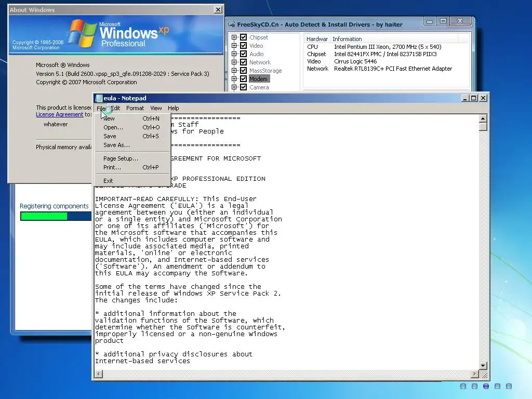
Task: Open the View menu in Notepad
Action: click(x=156, y=108)
